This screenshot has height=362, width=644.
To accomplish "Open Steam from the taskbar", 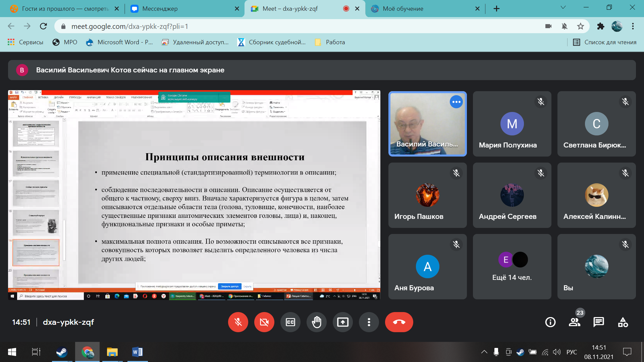I will 62,352.
